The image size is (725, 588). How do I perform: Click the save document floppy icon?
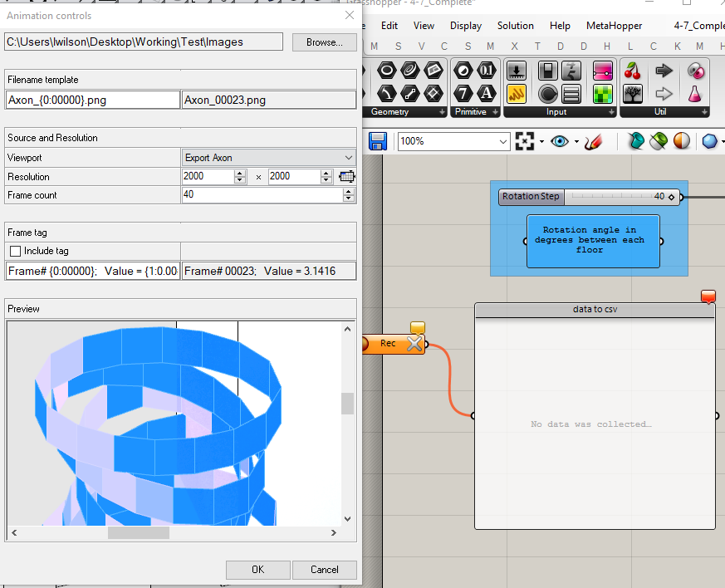click(x=378, y=141)
